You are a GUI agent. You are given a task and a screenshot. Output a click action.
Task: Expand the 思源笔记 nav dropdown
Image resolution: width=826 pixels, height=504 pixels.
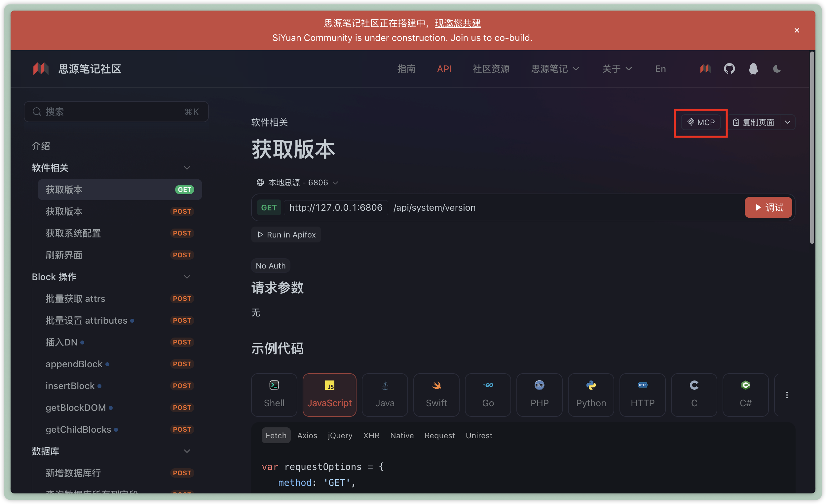[555, 69]
